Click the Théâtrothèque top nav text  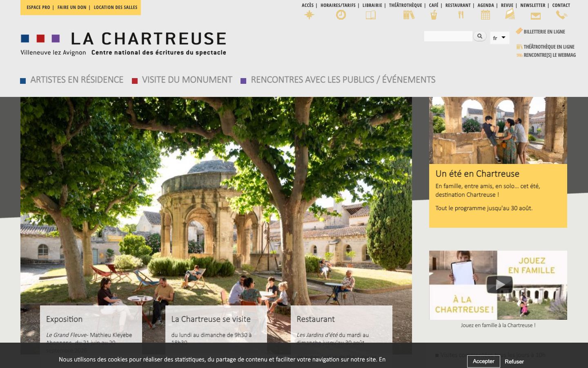[x=405, y=5]
